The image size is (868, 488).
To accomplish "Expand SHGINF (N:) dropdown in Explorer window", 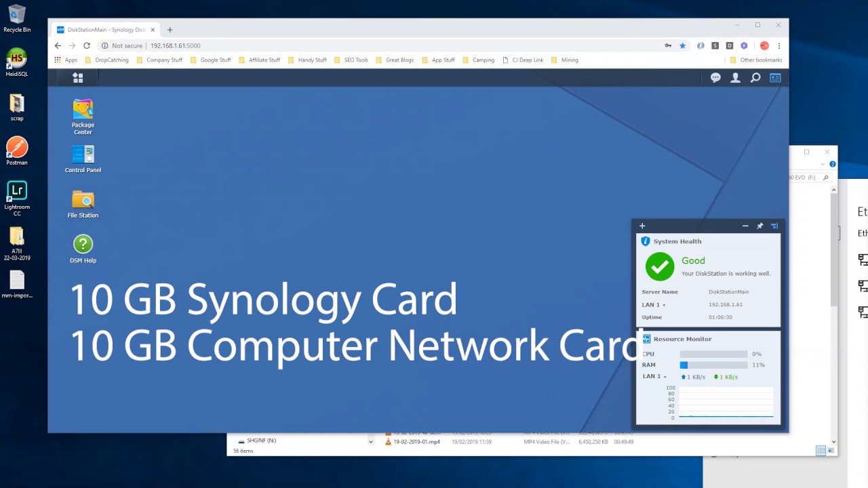I will coord(370,442).
